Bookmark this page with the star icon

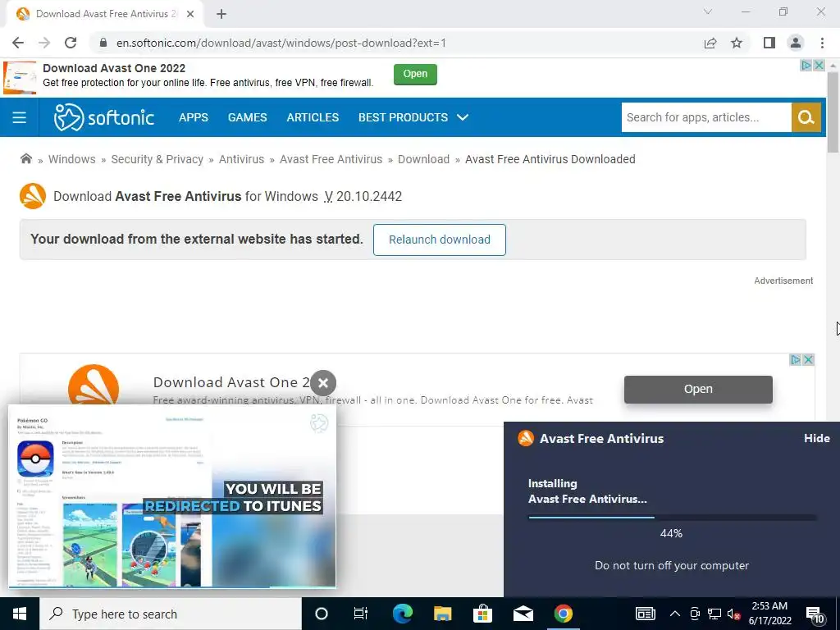[737, 43]
